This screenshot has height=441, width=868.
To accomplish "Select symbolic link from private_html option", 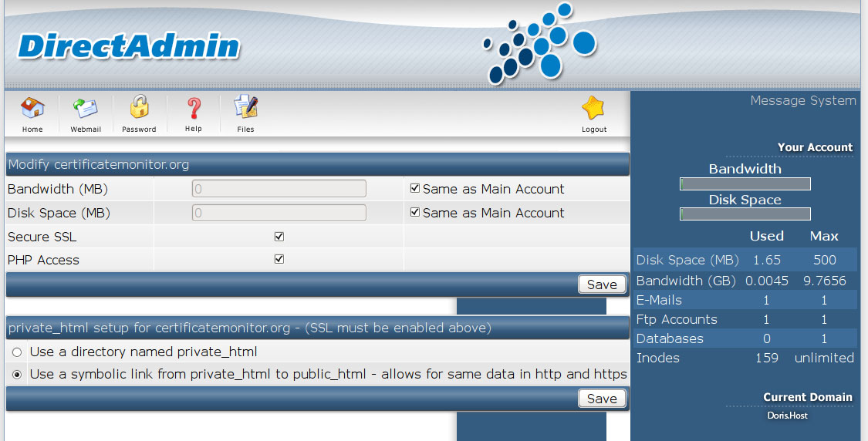I will coord(17,375).
